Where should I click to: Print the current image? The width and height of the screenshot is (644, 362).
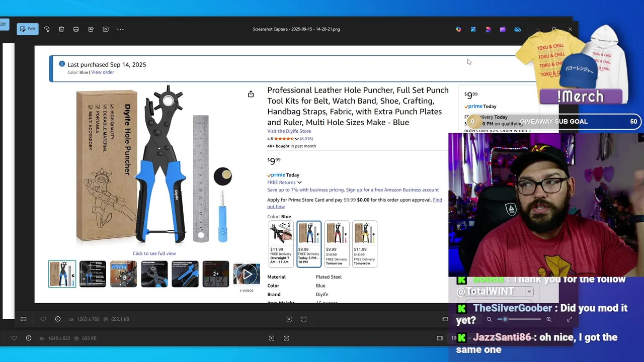tap(76, 29)
